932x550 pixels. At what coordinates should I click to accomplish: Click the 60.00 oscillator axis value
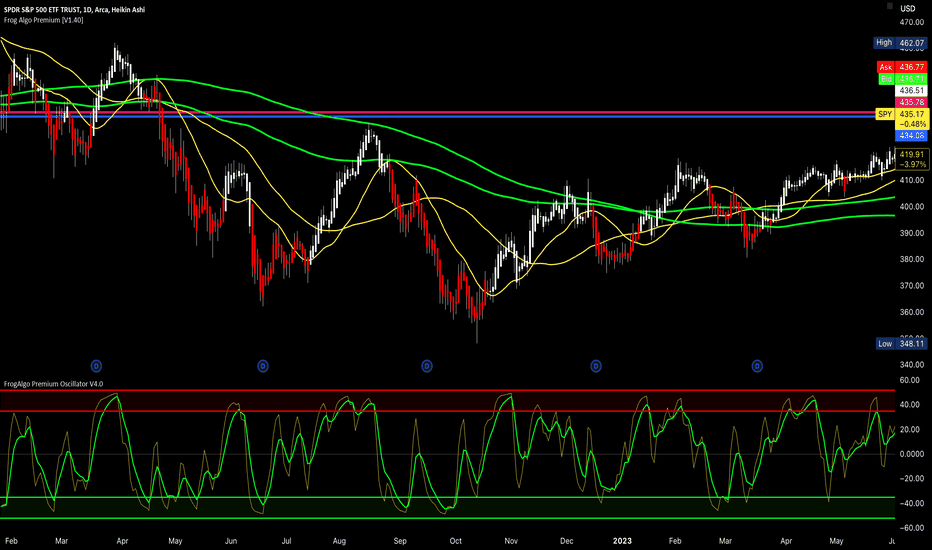[x=909, y=380]
